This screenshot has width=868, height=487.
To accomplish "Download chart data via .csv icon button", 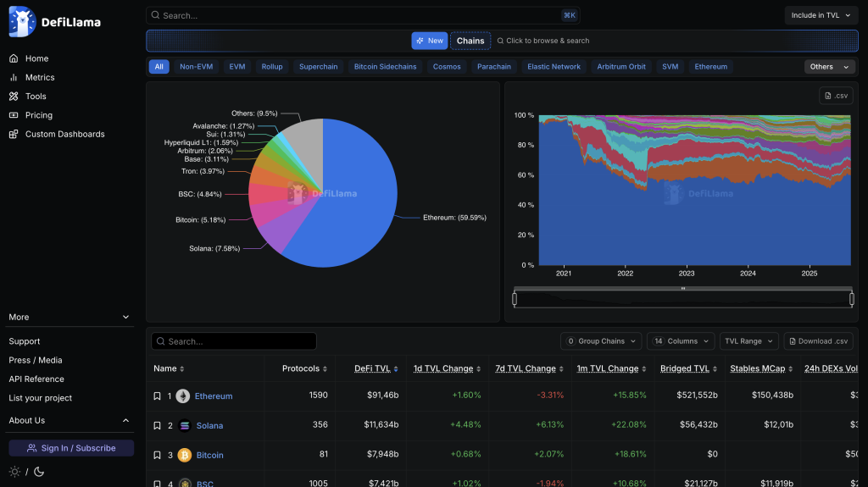I will [x=835, y=96].
